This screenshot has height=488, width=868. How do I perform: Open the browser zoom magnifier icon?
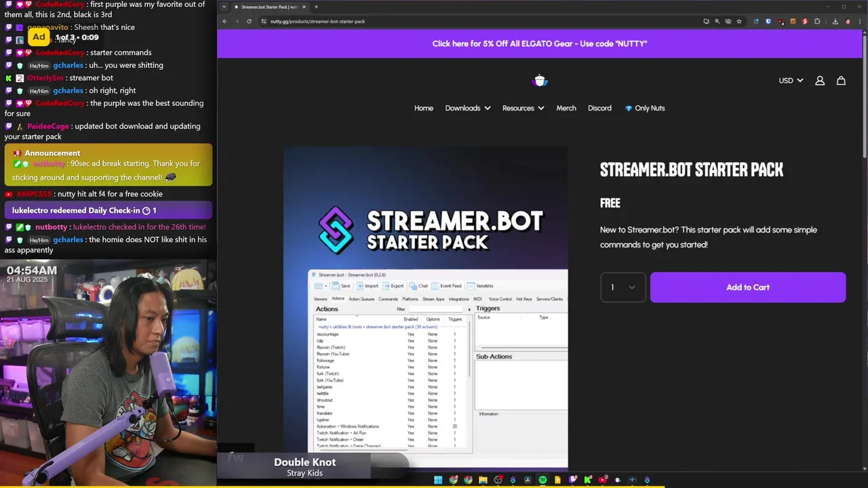717,21
